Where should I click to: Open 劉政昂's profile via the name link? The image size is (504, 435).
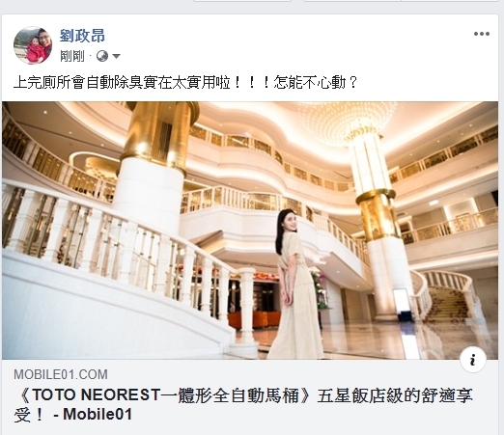tap(82, 36)
